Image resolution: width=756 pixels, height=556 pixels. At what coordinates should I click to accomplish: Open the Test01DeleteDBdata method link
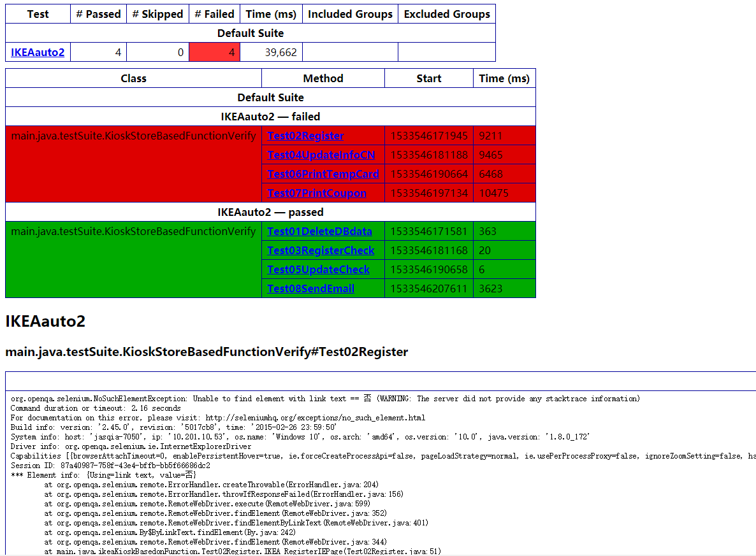click(x=319, y=231)
